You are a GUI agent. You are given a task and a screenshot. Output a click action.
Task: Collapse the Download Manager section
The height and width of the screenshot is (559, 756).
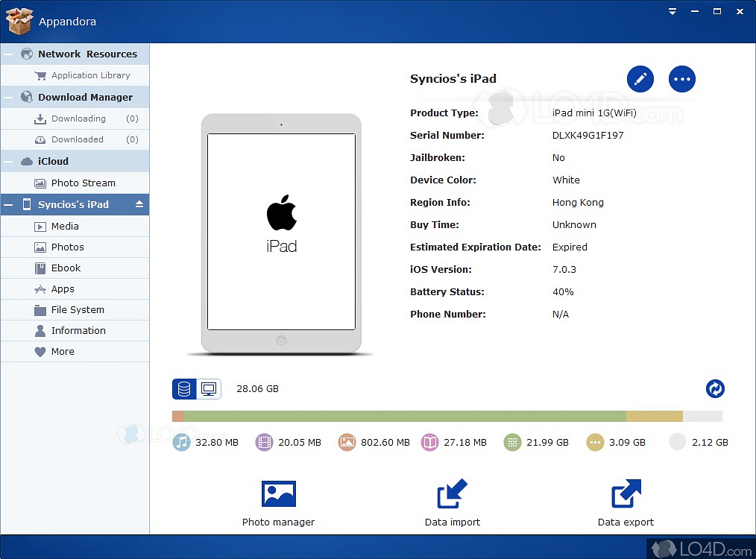(x=9, y=97)
